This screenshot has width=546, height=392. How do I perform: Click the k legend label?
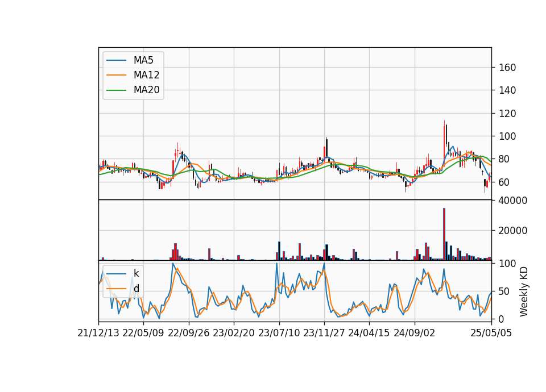136,273
